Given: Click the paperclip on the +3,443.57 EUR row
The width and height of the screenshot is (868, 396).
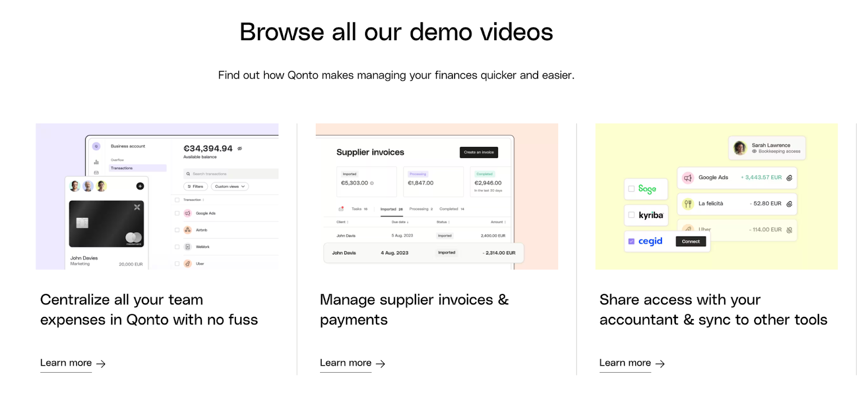Looking at the screenshot, I should 789,178.
